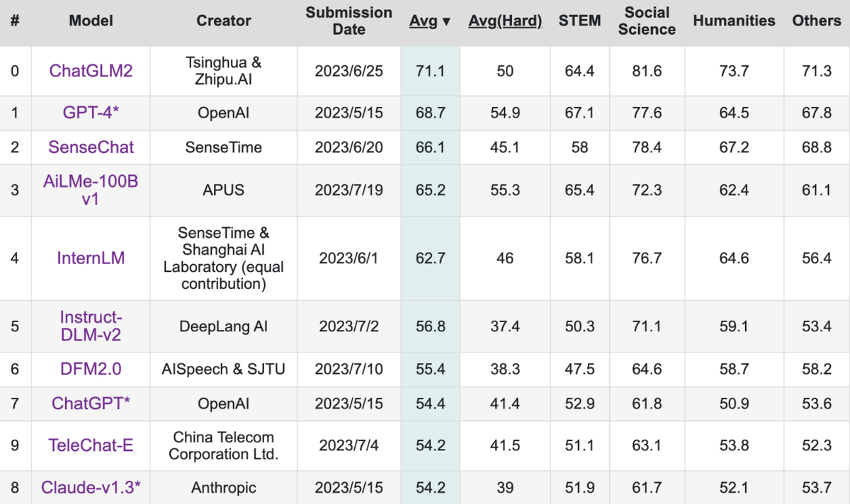Click the Claude-v1.3* model link
Viewport: 850px width, 504px height.
91,487
